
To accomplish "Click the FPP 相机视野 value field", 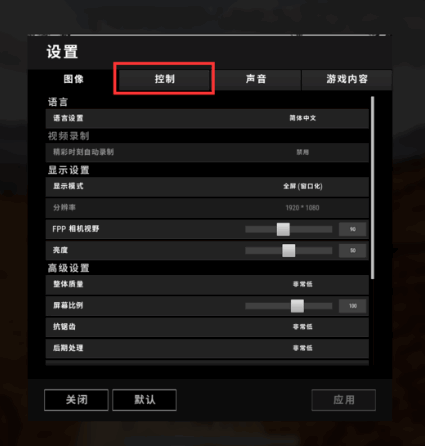I will (x=353, y=229).
